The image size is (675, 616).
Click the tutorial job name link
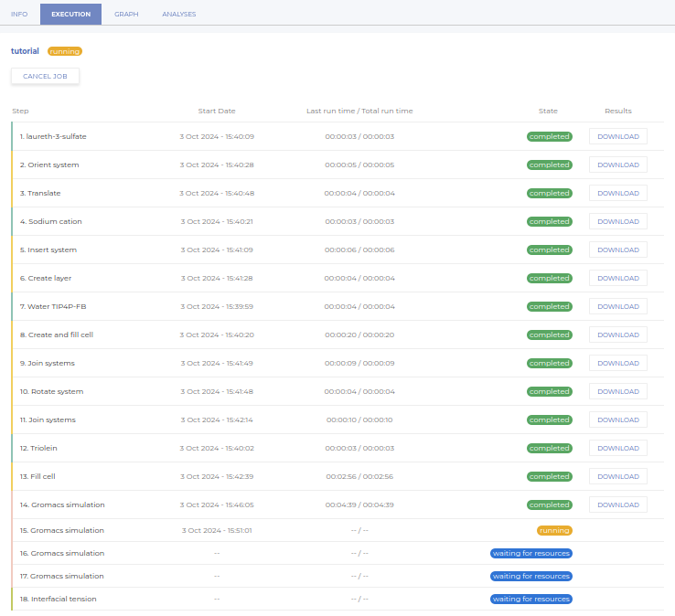tap(25, 51)
